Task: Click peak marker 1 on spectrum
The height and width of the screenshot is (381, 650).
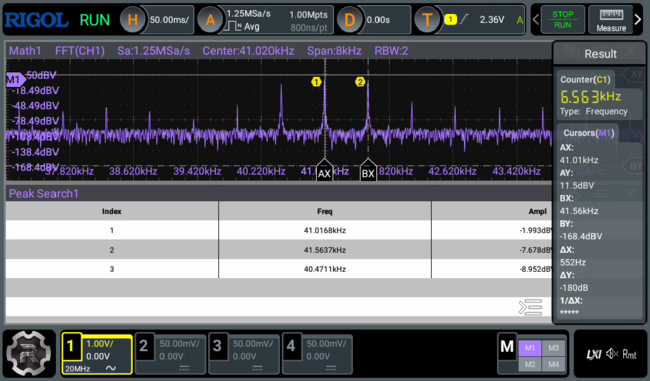Action: (316, 82)
